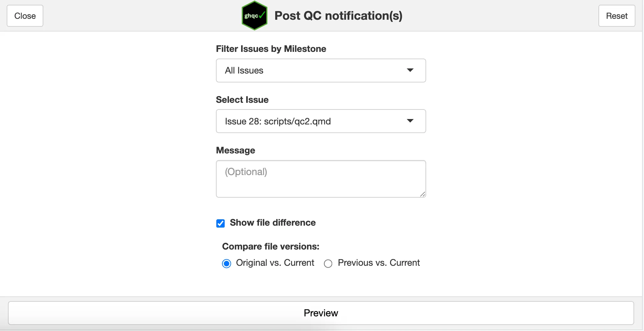Click the blue checkmark beside Show file difference

(x=220, y=223)
